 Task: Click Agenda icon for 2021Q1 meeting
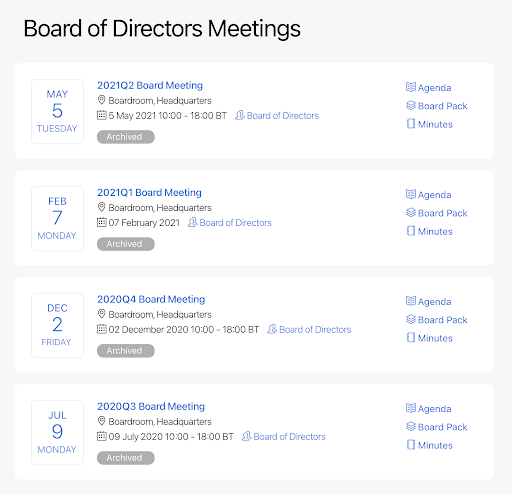tap(411, 194)
